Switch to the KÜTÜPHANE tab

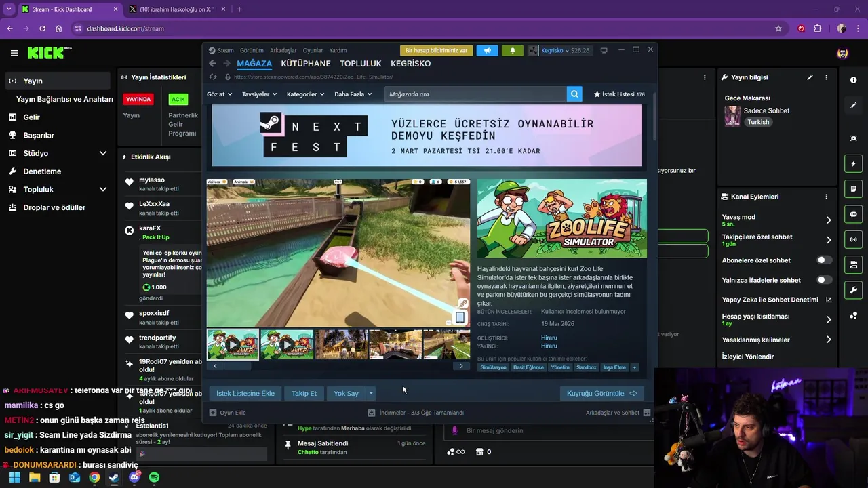pyautogui.click(x=306, y=64)
